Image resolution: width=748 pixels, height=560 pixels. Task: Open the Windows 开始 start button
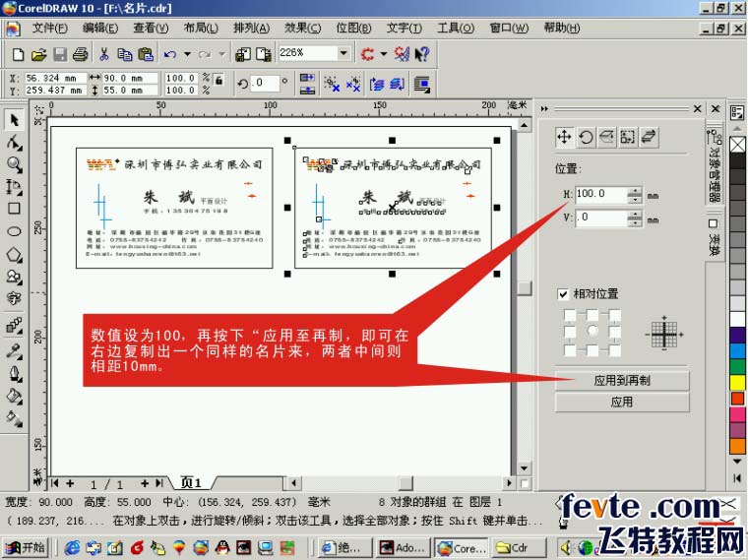pos(27,547)
